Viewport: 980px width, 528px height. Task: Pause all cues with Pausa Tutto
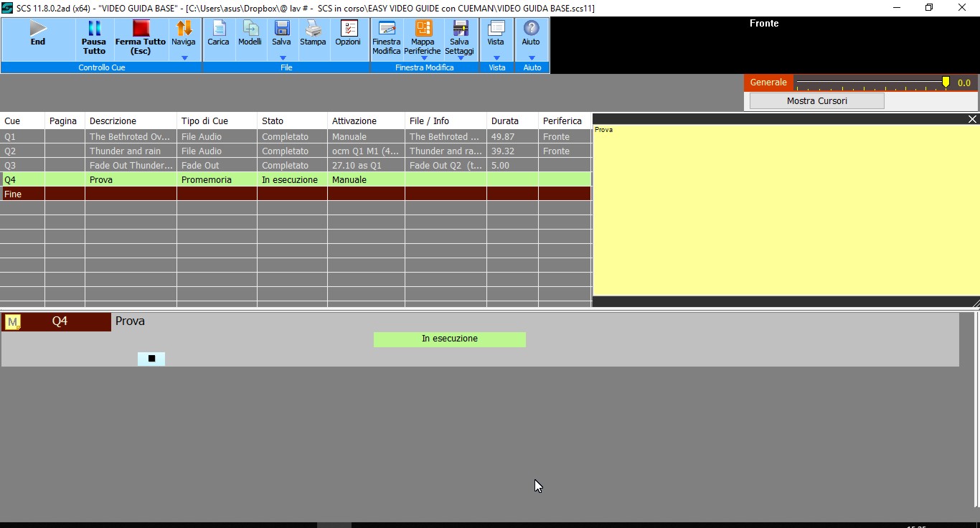(94, 37)
